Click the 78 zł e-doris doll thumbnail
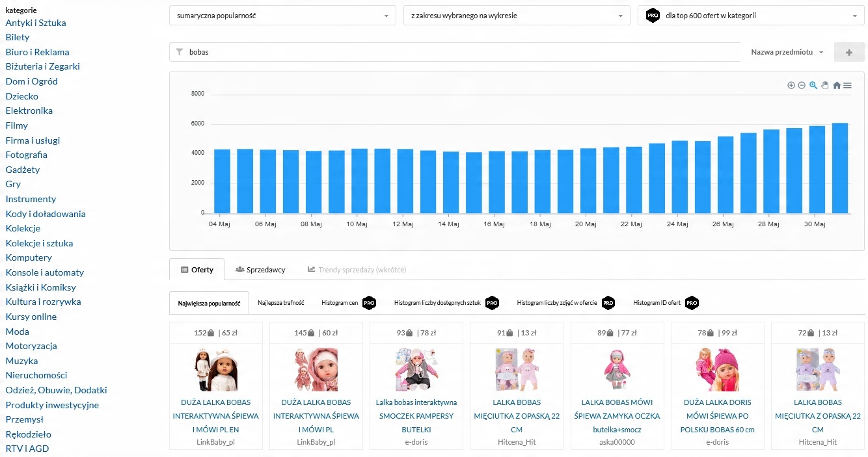Image resolution: width=868 pixels, height=457 pixels. tap(416, 369)
